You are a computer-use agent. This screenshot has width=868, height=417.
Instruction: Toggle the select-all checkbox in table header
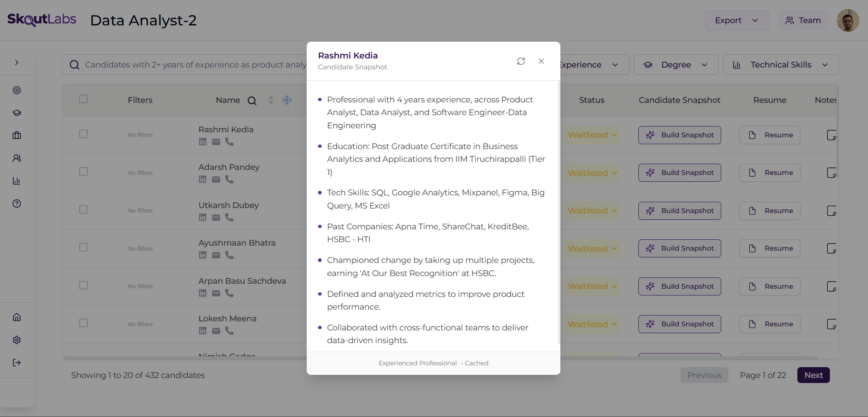point(83,99)
